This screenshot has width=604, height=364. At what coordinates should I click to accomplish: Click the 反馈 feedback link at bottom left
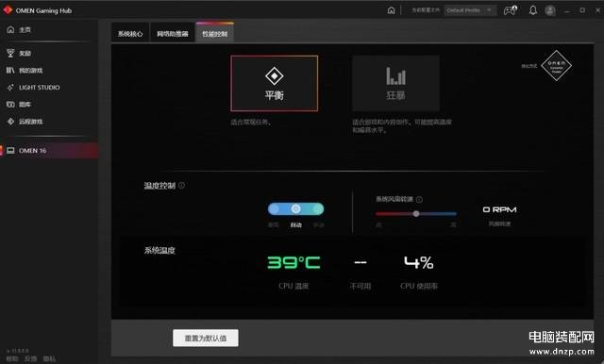click(x=30, y=358)
